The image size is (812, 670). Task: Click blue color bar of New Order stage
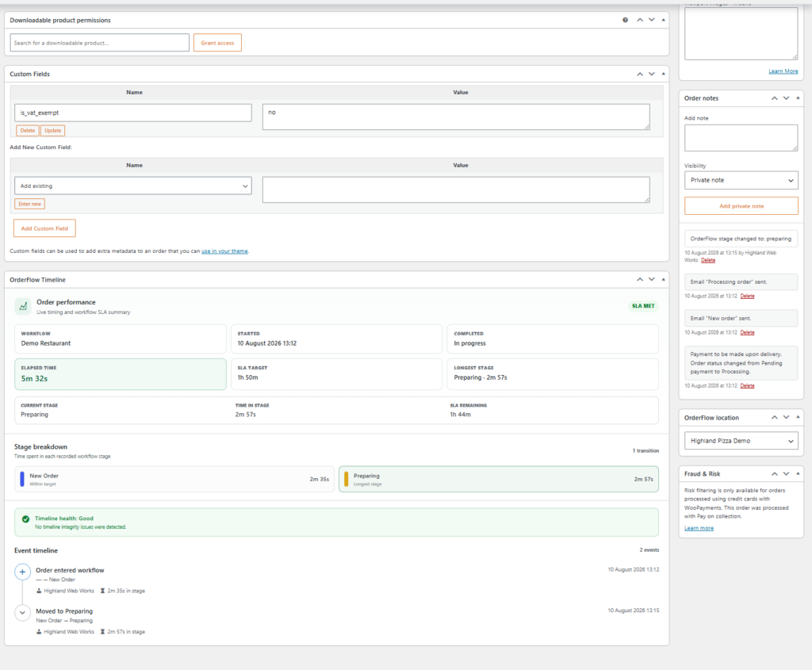21,479
